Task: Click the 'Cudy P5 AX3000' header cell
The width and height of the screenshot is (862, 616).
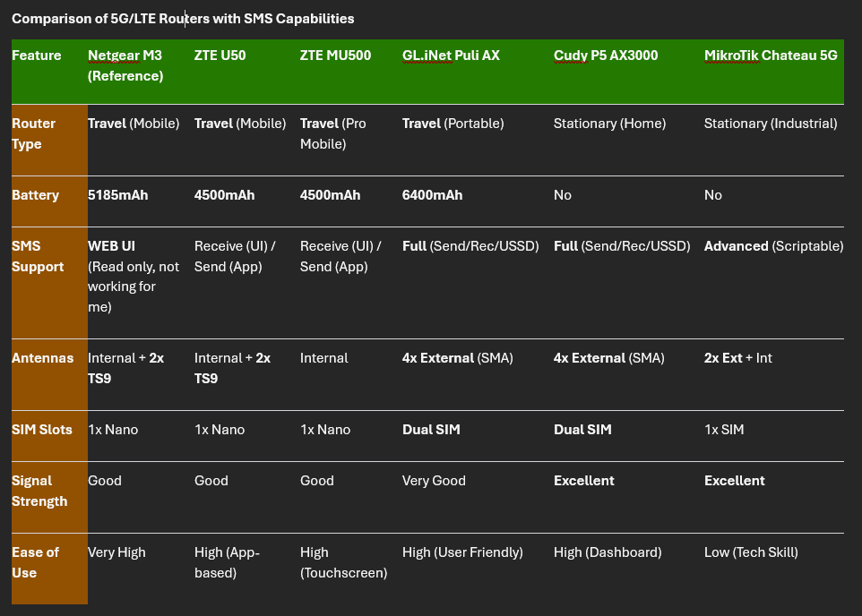Action: (x=605, y=56)
